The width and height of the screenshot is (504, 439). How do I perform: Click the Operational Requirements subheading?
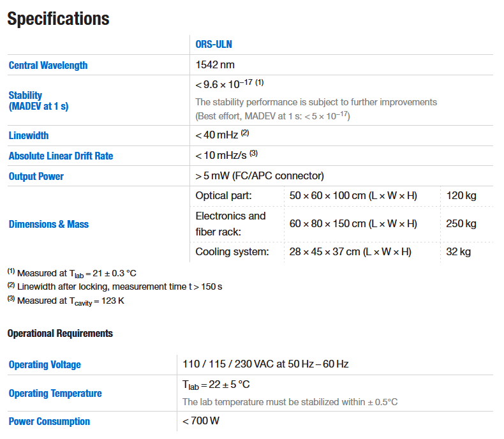(60, 333)
